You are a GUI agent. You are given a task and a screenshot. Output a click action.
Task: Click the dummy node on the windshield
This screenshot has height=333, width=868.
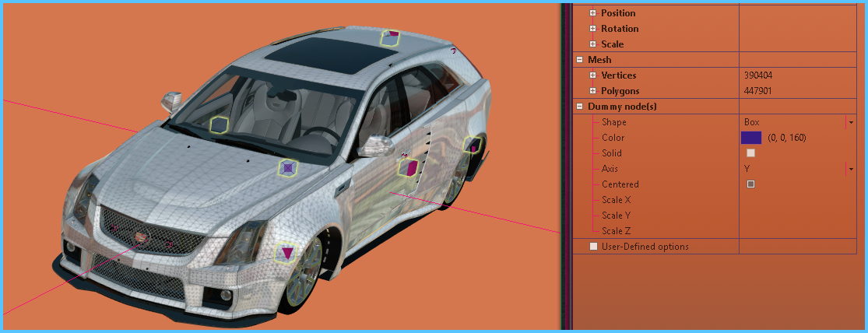coord(220,124)
